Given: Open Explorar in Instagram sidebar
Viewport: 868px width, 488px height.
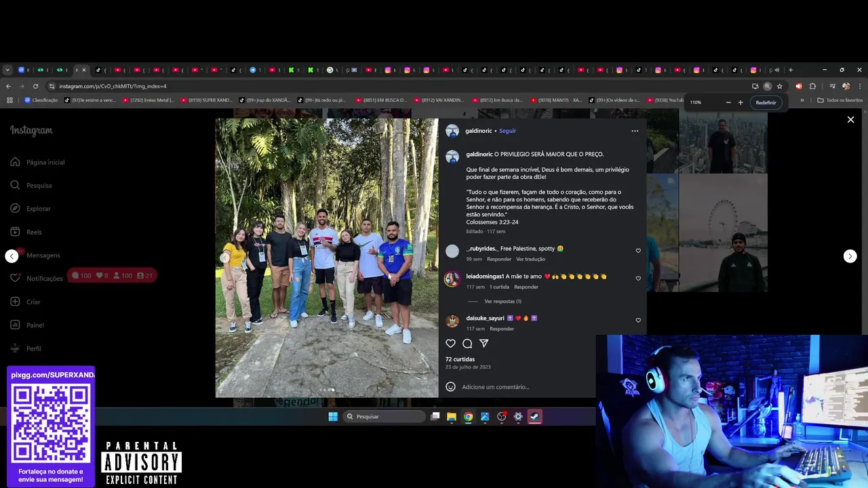Looking at the screenshot, I should pos(31,209).
